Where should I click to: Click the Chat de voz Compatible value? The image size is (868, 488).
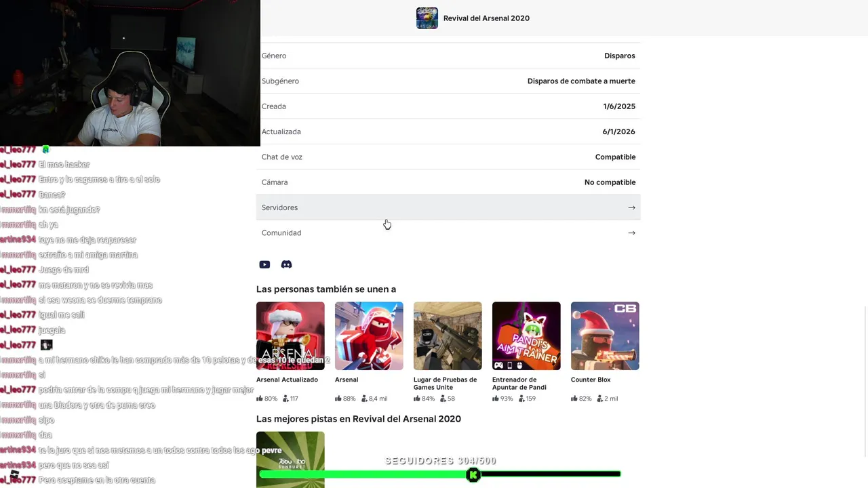pos(615,157)
